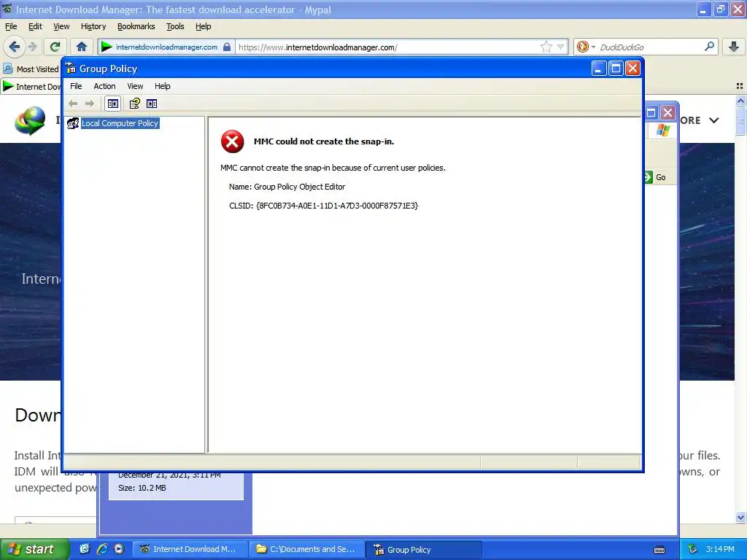Open the URL history dropdown arrow
The image size is (747, 560).
(x=561, y=47)
